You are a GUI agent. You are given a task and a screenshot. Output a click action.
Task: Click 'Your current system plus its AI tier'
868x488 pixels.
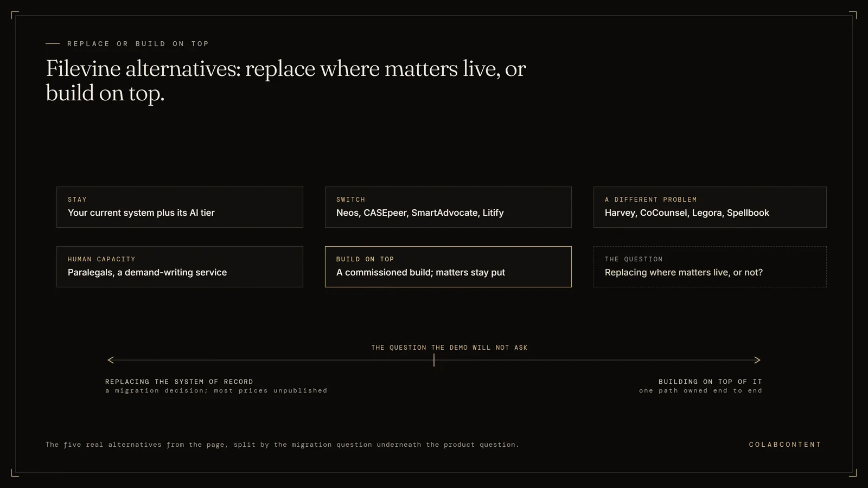[x=141, y=213]
